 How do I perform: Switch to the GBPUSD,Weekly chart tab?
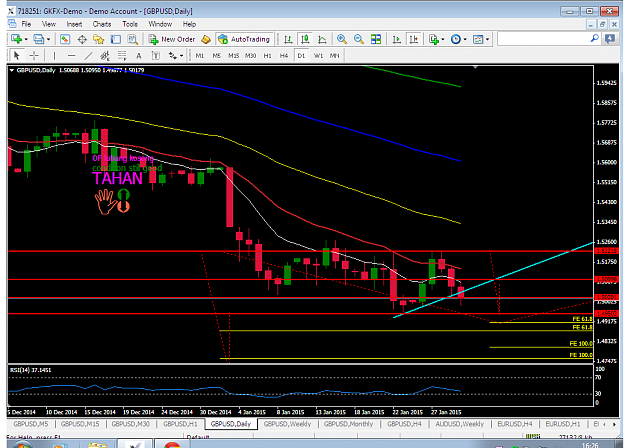coord(287,424)
